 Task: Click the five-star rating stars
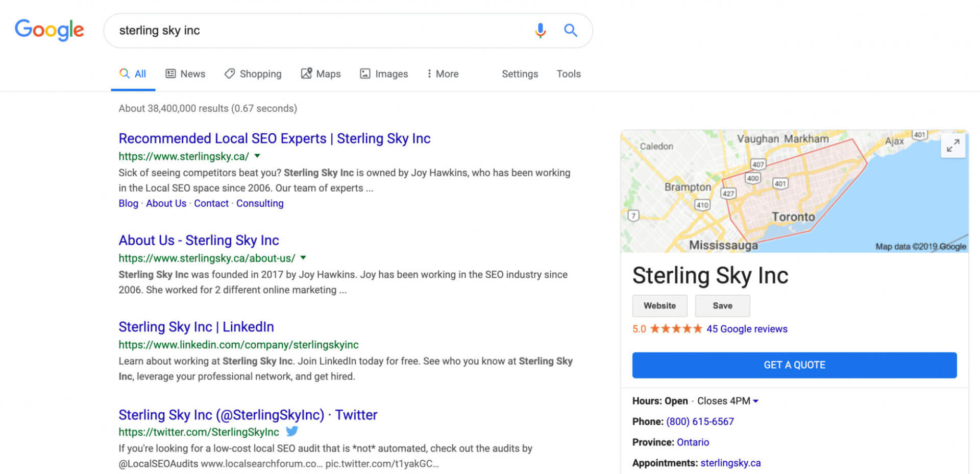(675, 329)
